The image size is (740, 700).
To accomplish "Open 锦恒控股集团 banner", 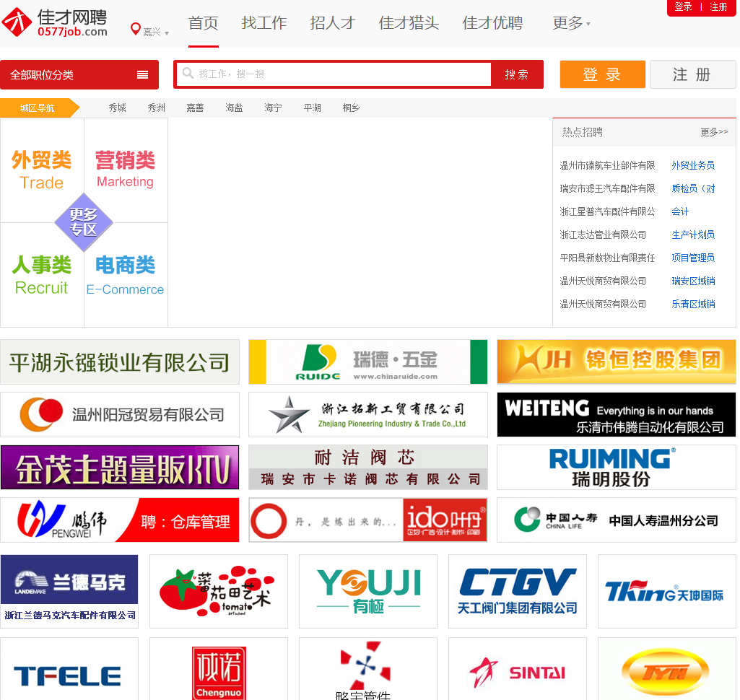I will 617,362.
